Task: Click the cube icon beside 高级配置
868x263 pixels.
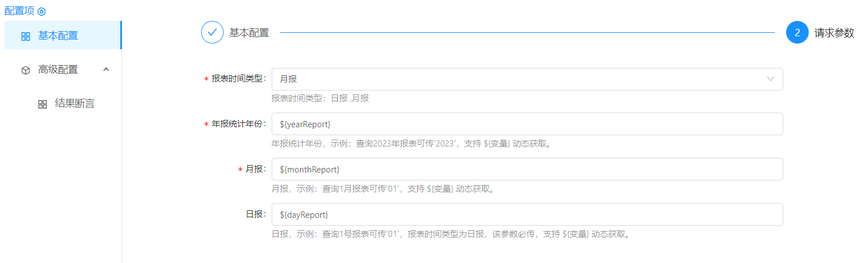Action: (x=25, y=70)
